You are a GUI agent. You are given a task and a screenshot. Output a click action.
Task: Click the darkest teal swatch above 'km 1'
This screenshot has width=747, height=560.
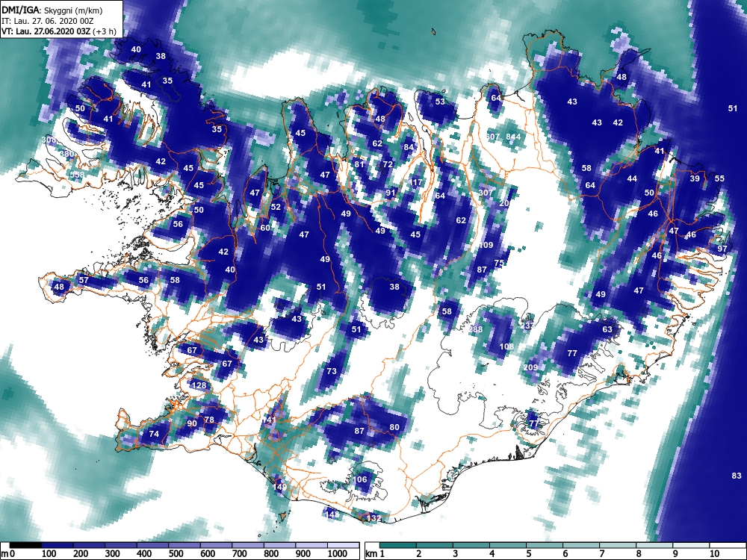(398, 545)
